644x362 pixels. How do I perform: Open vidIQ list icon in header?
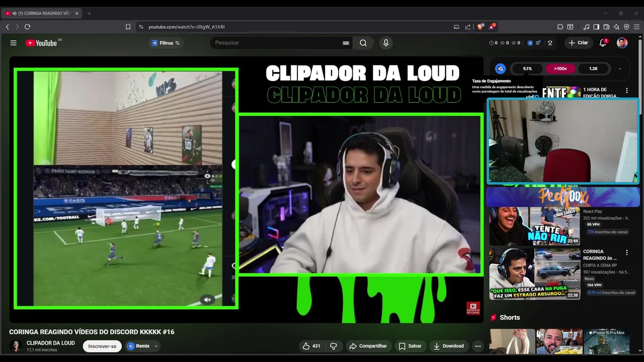point(538,43)
